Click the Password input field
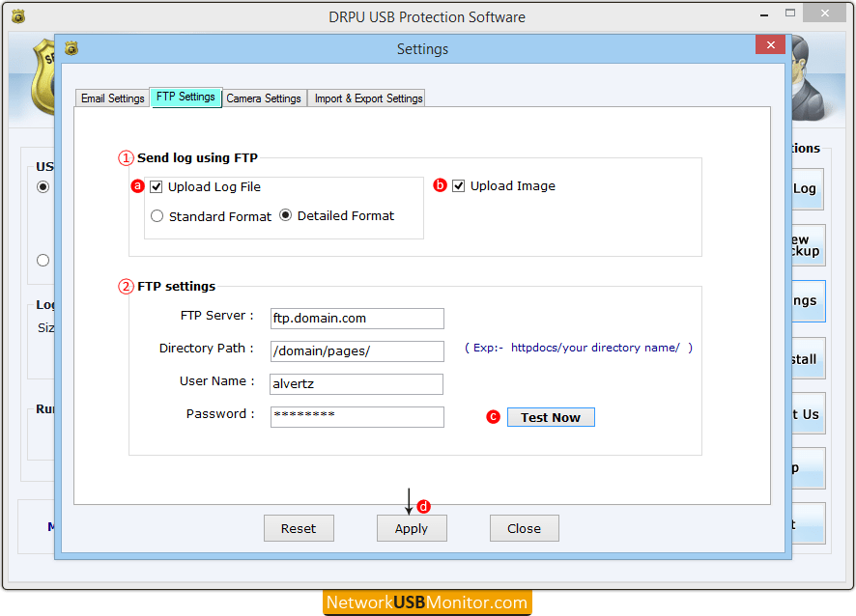This screenshot has height=616, width=856. point(357,417)
